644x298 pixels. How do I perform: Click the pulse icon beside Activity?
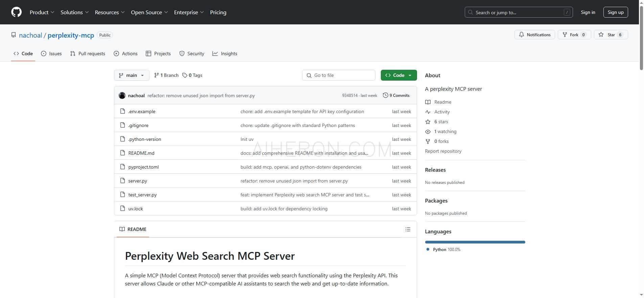(x=428, y=112)
